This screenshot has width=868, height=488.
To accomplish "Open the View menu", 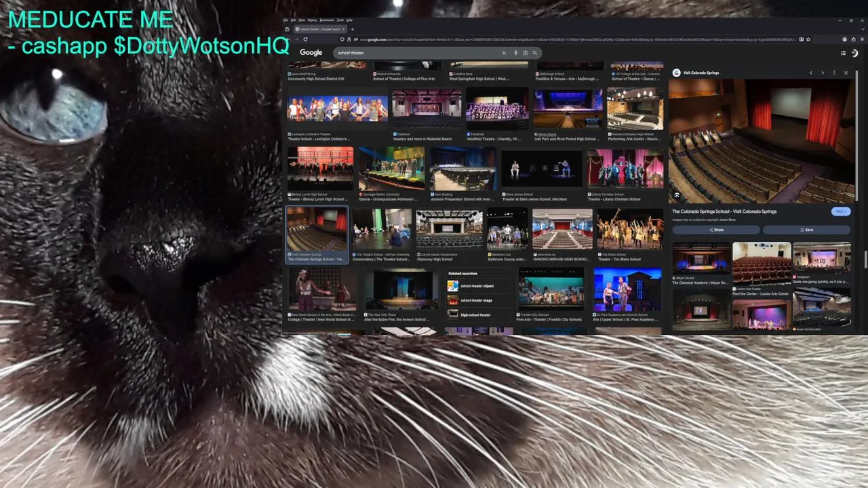I will (x=302, y=20).
